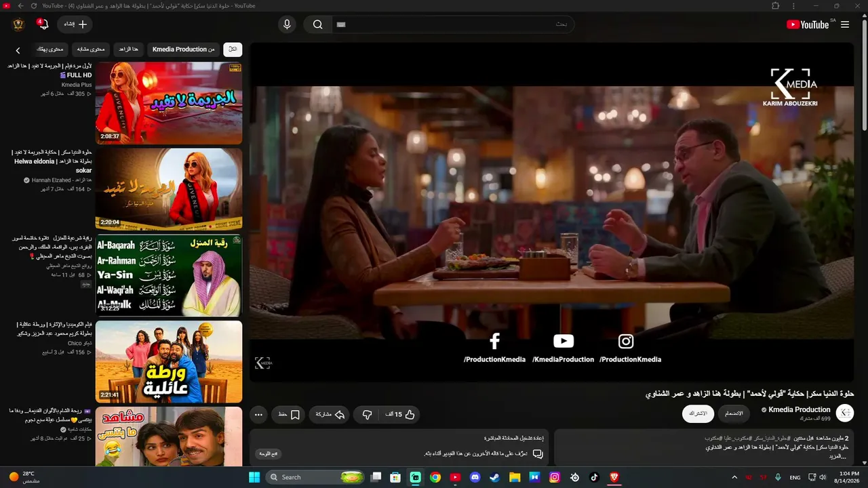The height and width of the screenshot is (488, 868).
Task: Open the 2:20:04 Helwa eldonia thumbnail
Action: pos(169,189)
